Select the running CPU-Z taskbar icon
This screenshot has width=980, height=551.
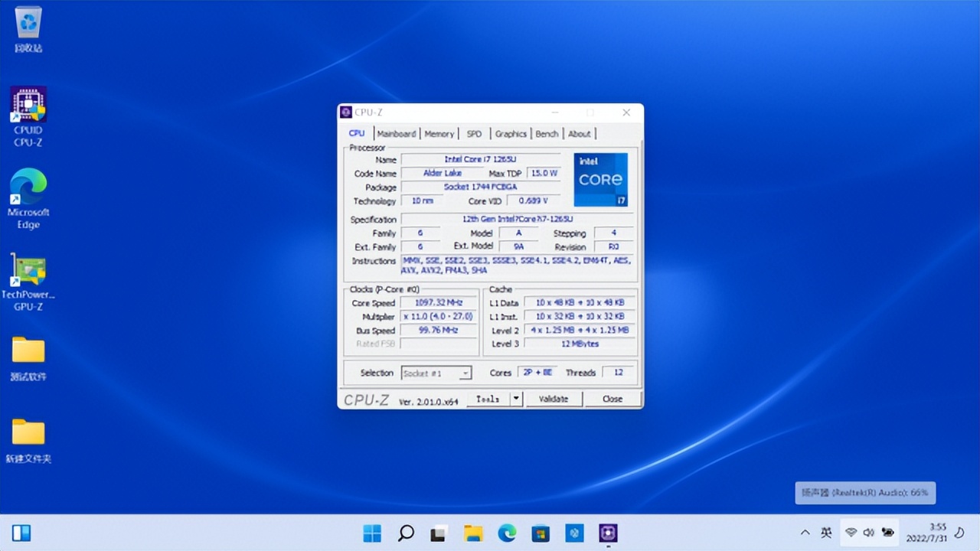click(607, 533)
